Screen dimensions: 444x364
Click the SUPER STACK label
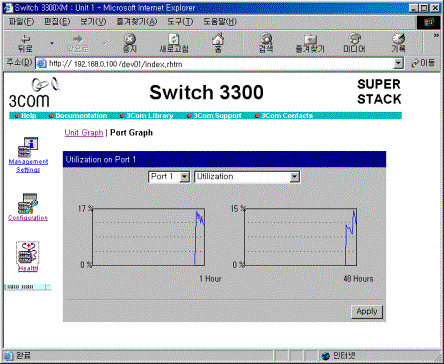(x=379, y=92)
